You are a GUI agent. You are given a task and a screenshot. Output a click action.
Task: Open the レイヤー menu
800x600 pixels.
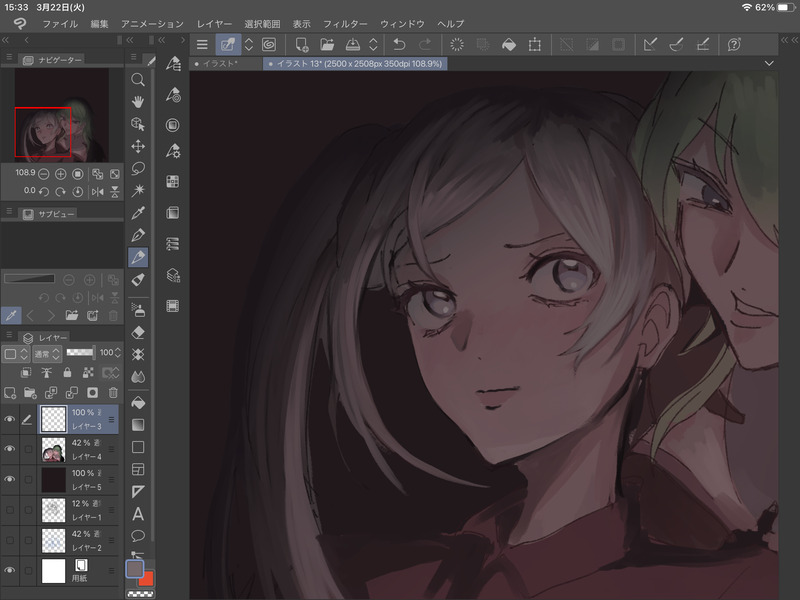click(214, 24)
